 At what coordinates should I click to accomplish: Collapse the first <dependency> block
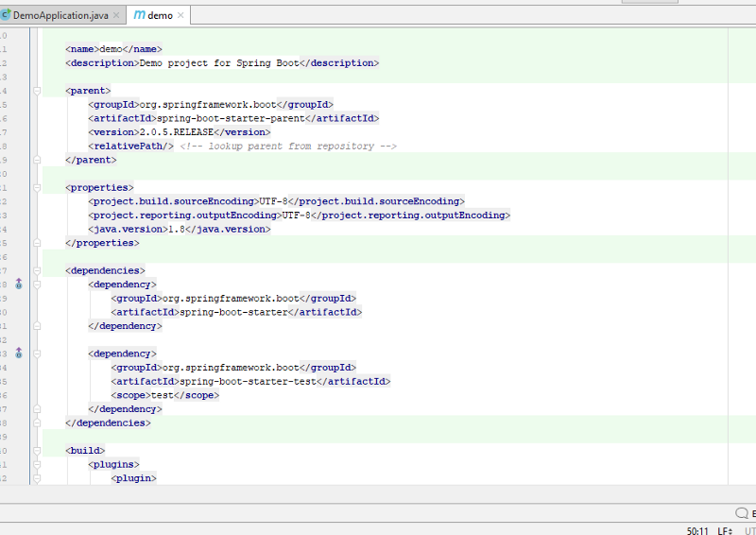click(37, 284)
